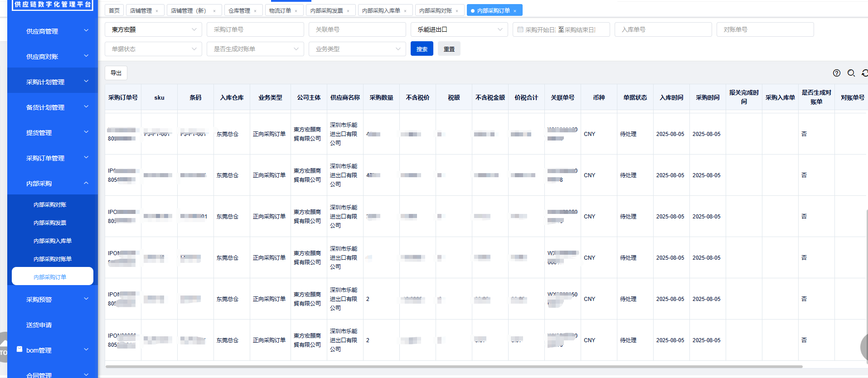Open 内部采购入库单 in the sidebar
The image size is (868, 378).
tap(53, 241)
